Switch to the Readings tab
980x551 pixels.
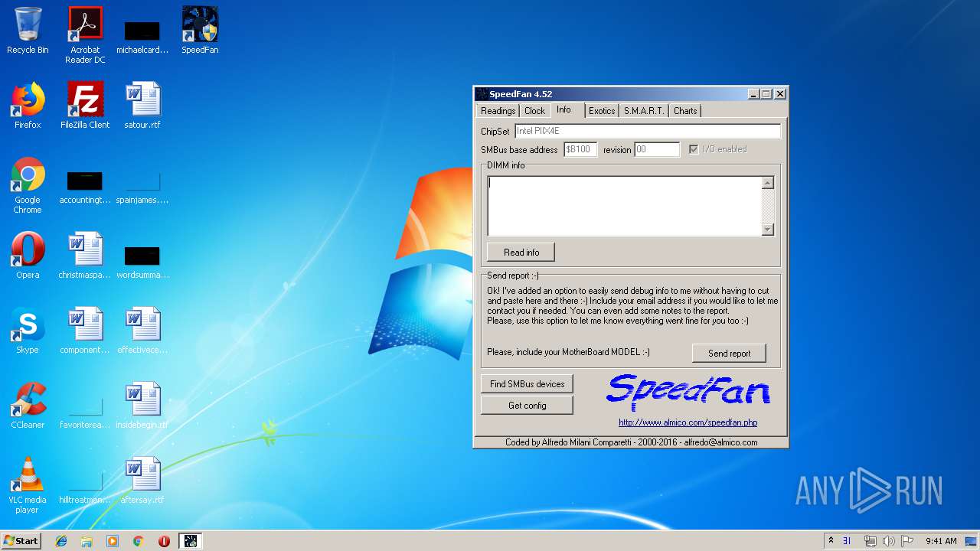point(498,111)
